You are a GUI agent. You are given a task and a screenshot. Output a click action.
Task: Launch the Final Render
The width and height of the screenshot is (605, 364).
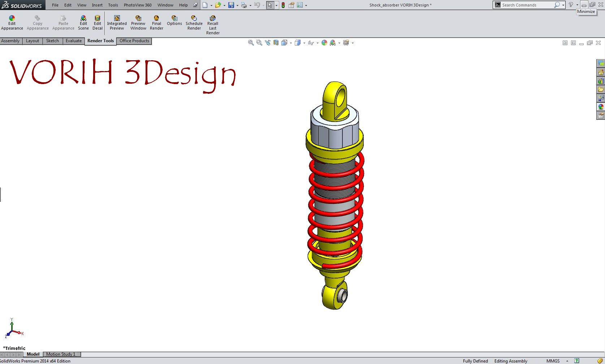coord(156,23)
